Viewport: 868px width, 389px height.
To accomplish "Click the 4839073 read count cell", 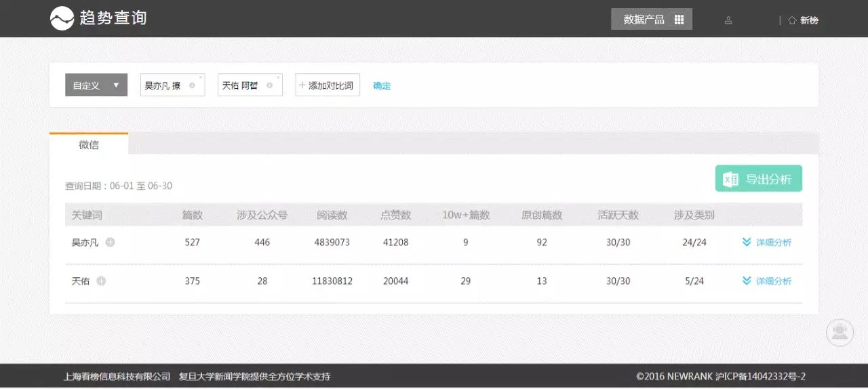I will point(332,242).
